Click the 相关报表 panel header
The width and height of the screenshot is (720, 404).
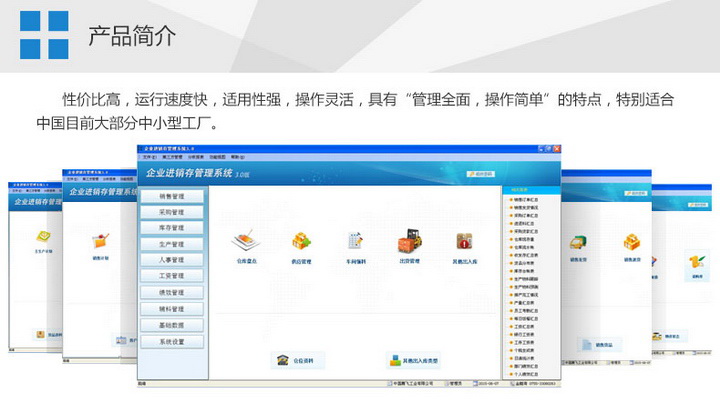[x=531, y=190]
